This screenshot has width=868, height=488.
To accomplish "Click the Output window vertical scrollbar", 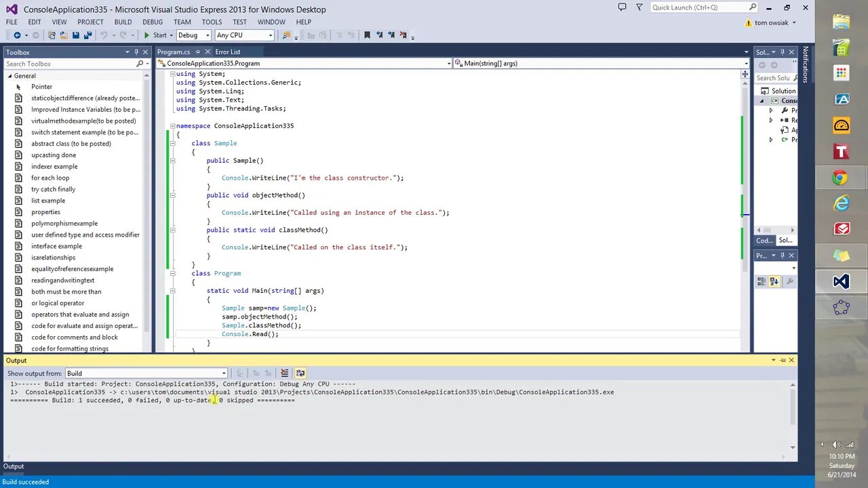I will coord(792,415).
